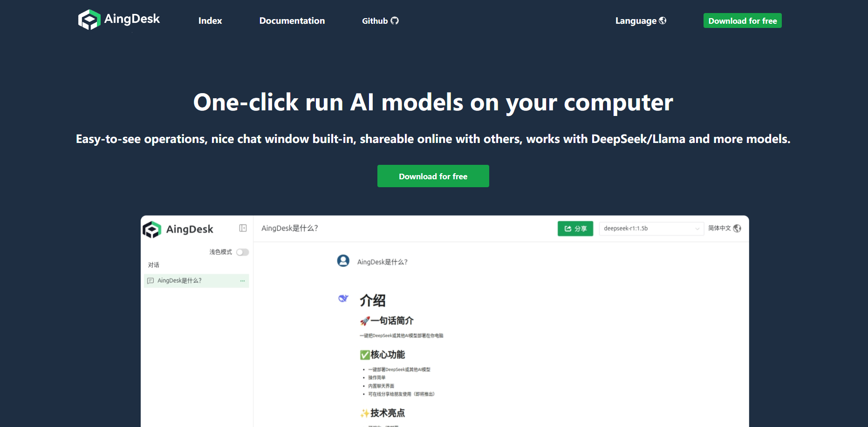Click the top-right Download for free button

[743, 21]
